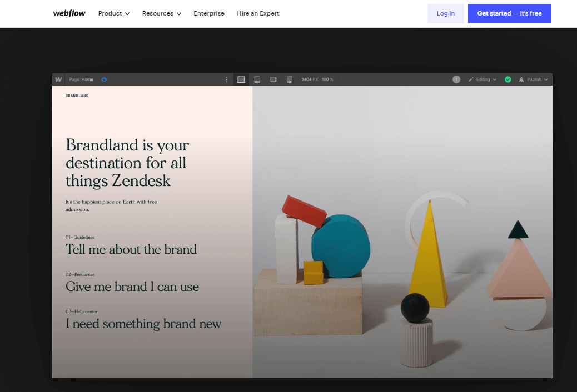This screenshot has height=392, width=577.
Task: Click the Brandland is your destination headline
Action: click(127, 163)
